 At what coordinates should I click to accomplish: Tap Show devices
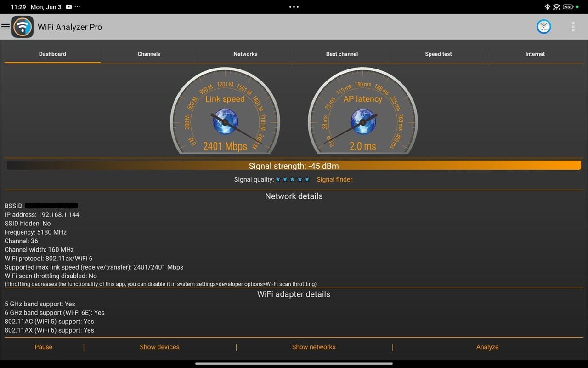pos(159,347)
